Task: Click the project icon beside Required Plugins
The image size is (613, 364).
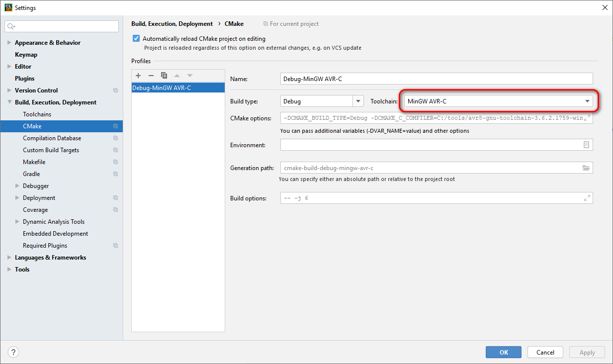Action: tap(115, 246)
